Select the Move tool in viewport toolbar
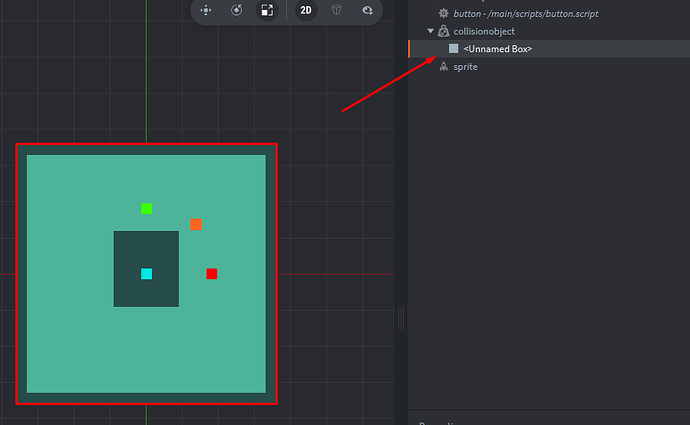The height and width of the screenshot is (425, 690). pos(206,10)
